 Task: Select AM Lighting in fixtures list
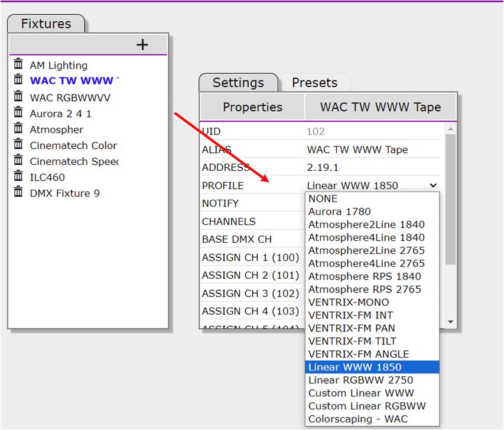pyautogui.click(x=58, y=65)
